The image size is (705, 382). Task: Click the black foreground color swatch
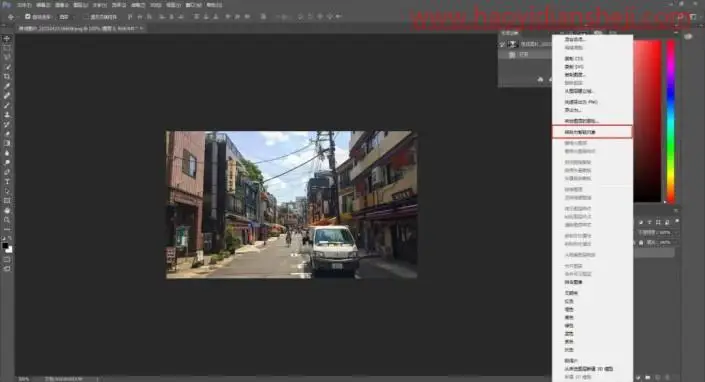pyautogui.click(x=5, y=245)
